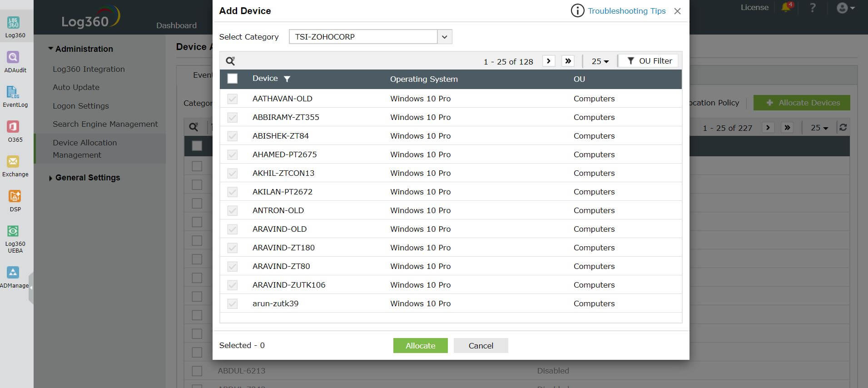Toggle checkbox for AATHAVAN-OLD
Image resolution: width=868 pixels, height=388 pixels.
[232, 99]
